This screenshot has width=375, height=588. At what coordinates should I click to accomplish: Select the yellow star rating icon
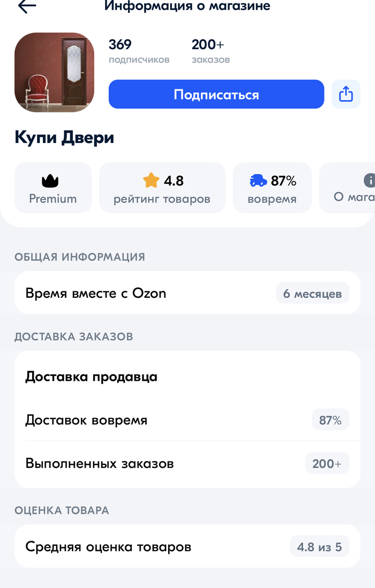tap(152, 182)
